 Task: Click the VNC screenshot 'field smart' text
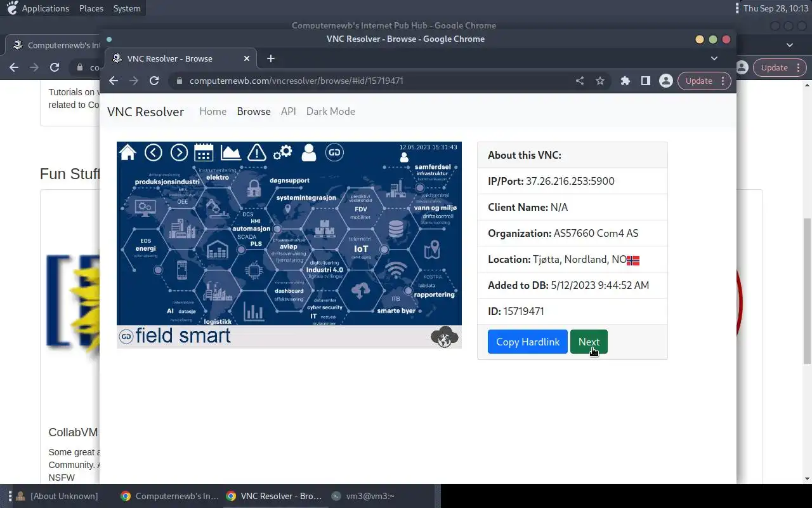pyautogui.click(x=183, y=336)
